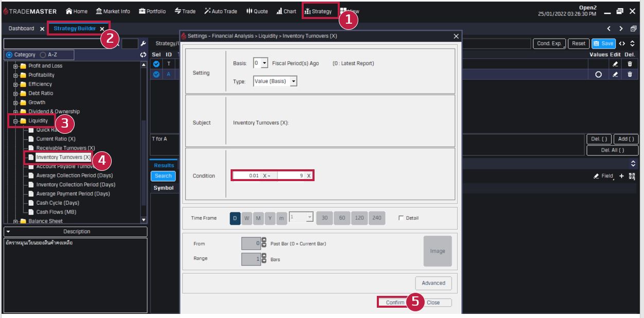Click trash icon in condition row A
This screenshot has height=318, width=644.
[630, 74]
